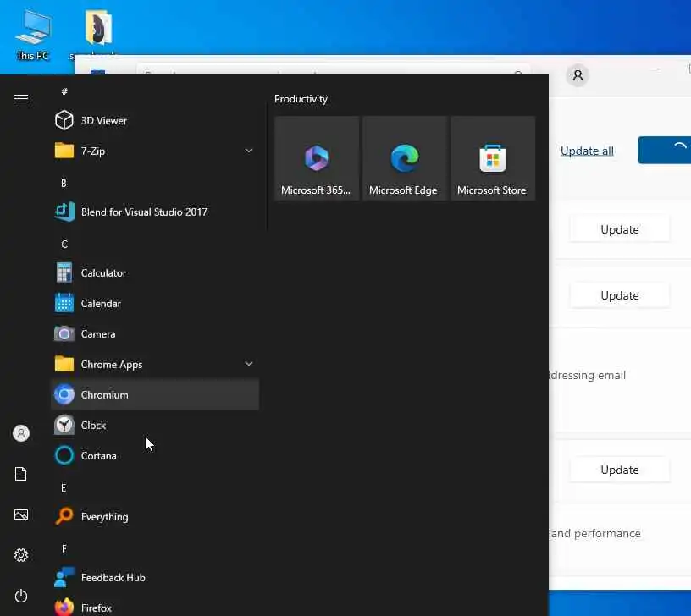
Task: Open Feedback Hub
Action: click(155, 577)
